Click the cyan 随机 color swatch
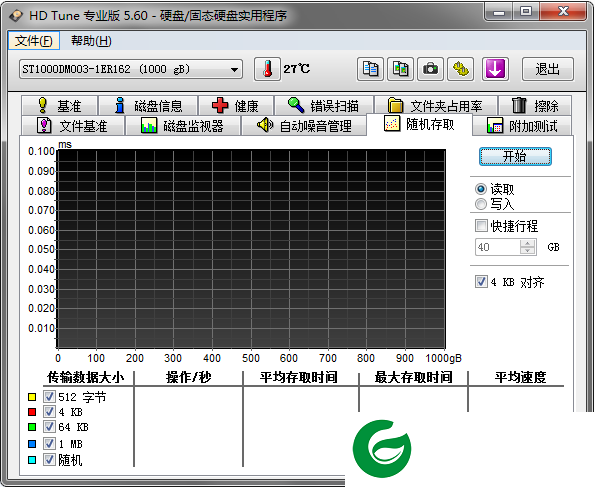 tap(32, 460)
